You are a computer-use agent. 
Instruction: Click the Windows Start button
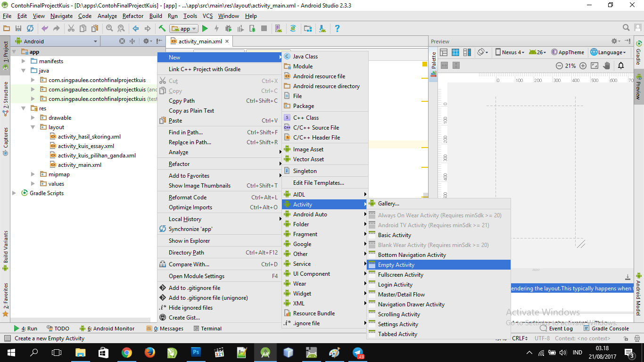click(x=11, y=353)
